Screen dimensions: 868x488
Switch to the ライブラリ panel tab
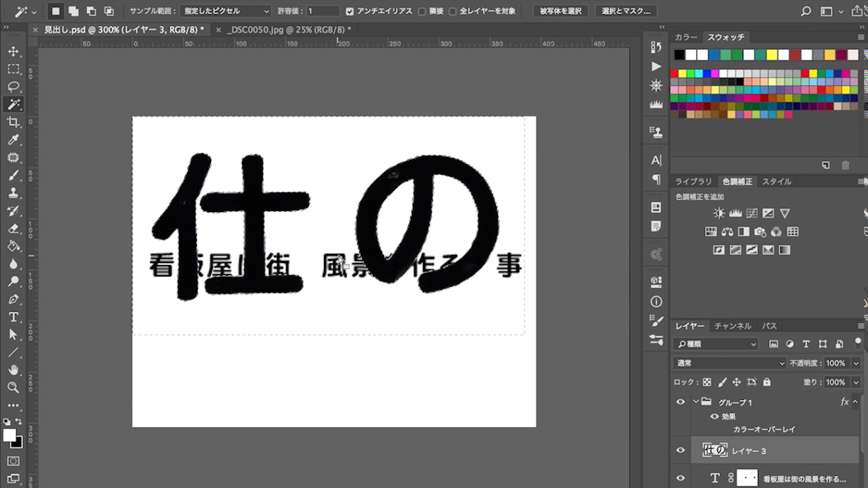point(694,182)
